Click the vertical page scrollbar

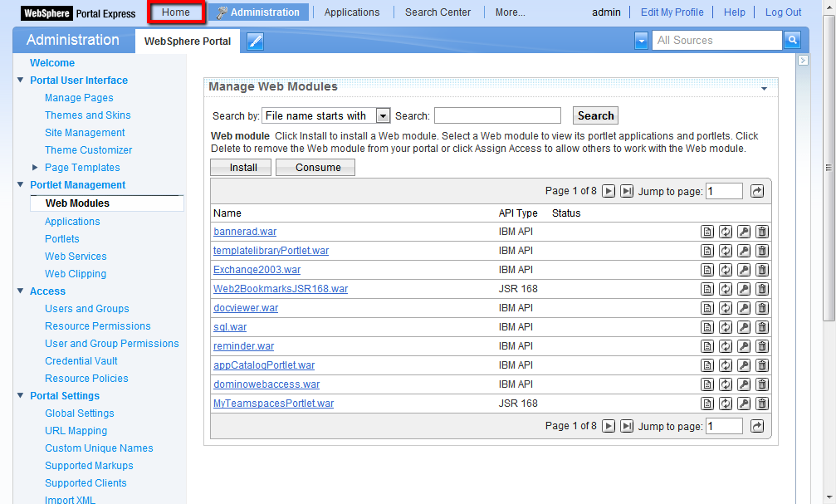(x=829, y=168)
